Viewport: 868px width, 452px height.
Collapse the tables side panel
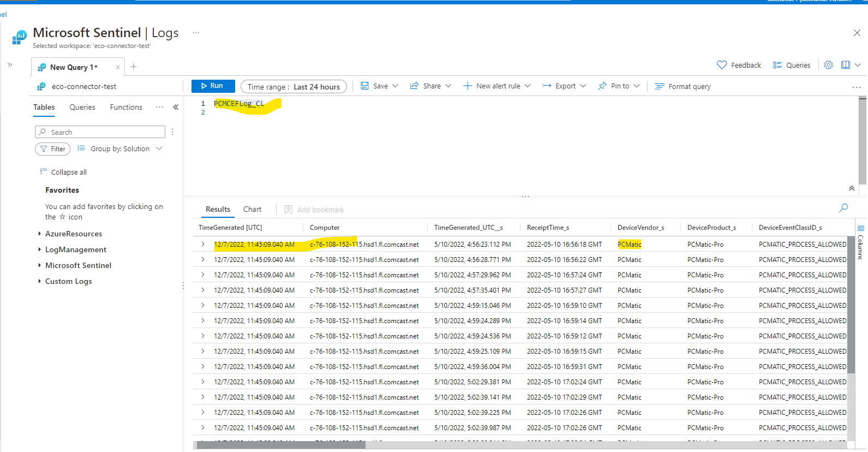coord(176,107)
